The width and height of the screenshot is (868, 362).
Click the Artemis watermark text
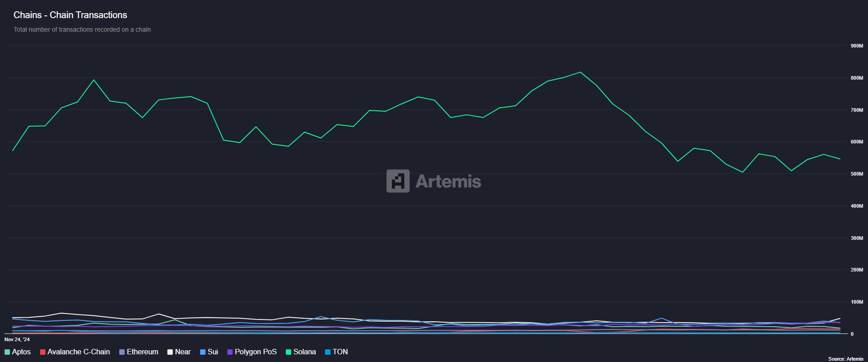tap(448, 181)
